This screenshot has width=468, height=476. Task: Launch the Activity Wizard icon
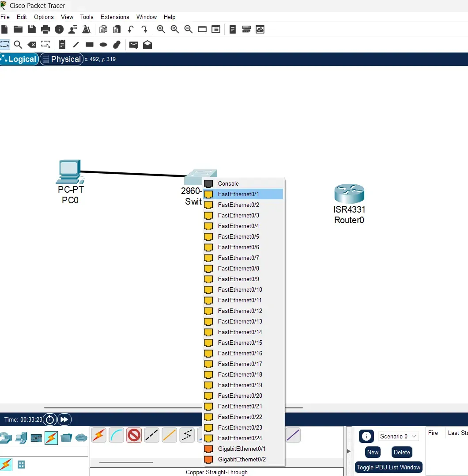(87, 30)
